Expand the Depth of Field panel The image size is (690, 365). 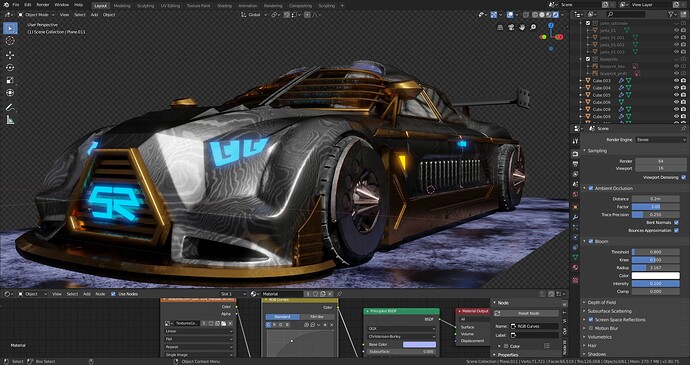[602, 302]
